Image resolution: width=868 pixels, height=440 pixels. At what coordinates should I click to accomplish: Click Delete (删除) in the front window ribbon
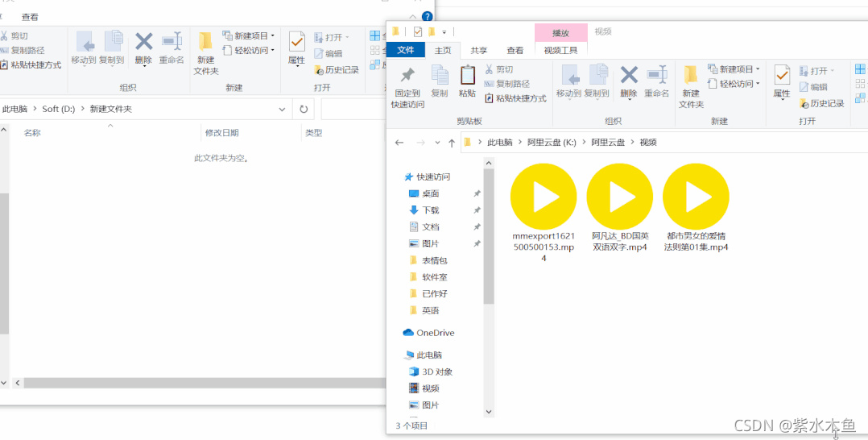[x=628, y=81]
